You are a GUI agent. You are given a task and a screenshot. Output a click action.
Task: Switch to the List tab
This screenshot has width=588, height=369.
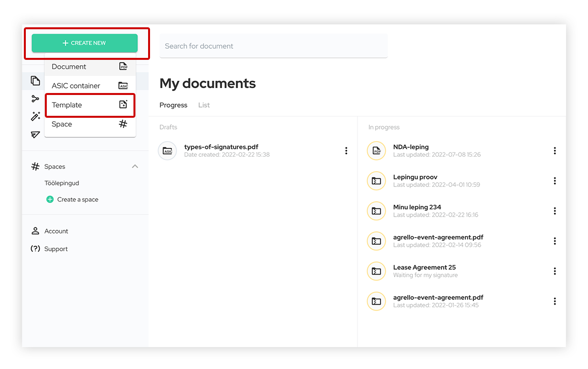pyautogui.click(x=204, y=105)
